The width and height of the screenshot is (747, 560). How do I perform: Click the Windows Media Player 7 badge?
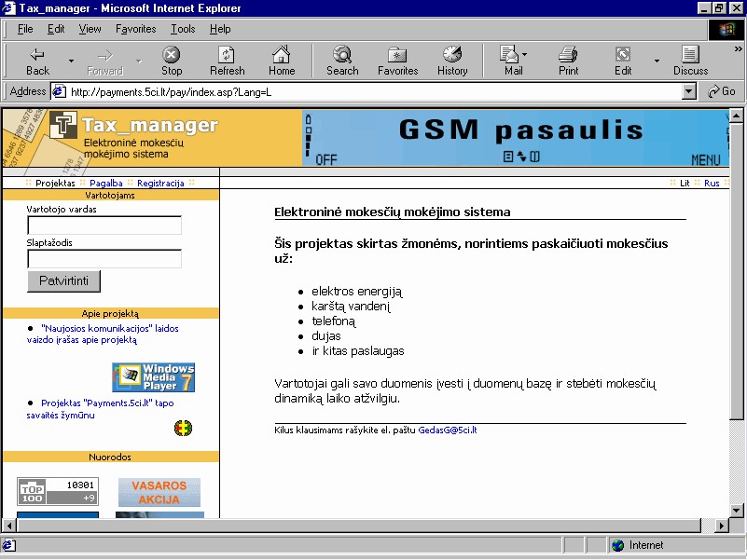click(x=154, y=377)
